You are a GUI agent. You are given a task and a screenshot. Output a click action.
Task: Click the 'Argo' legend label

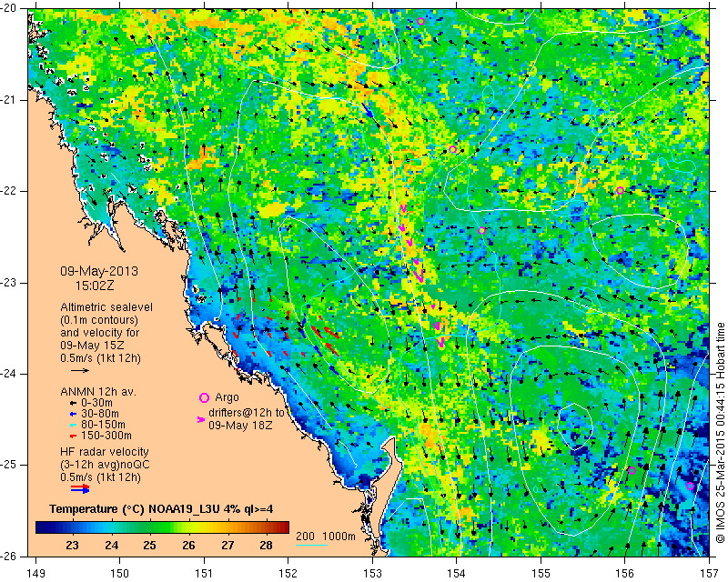[227, 397]
